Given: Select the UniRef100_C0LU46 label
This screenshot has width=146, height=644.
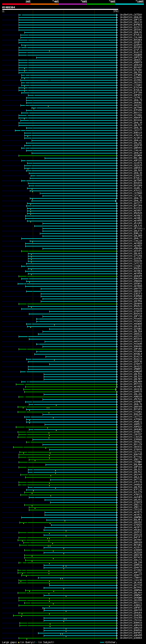Looking at the screenshot, I should click(131, 37).
